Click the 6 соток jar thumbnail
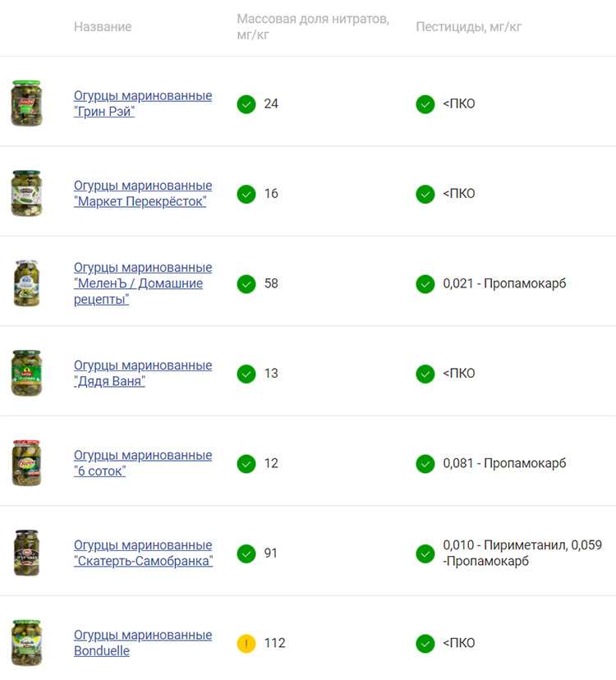 26,462
